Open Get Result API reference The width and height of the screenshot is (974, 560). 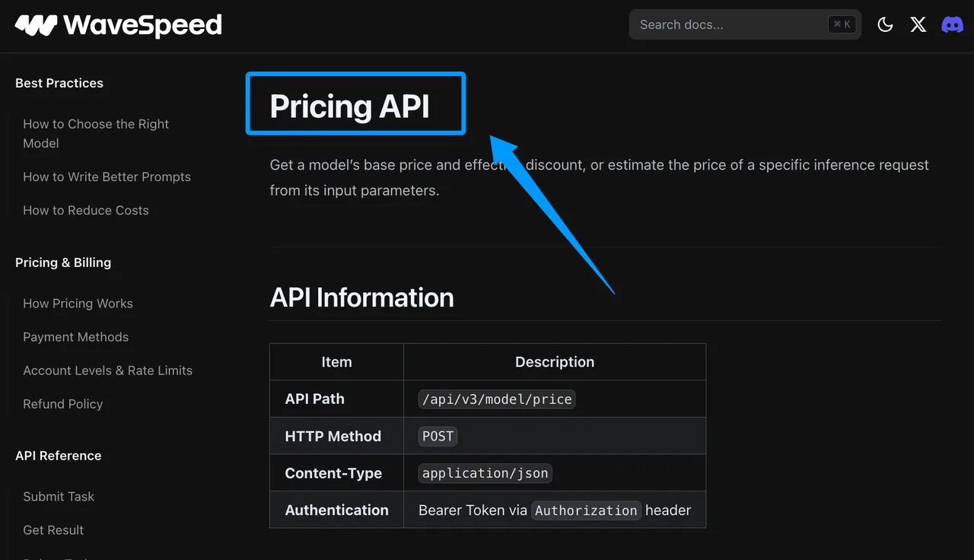click(x=53, y=530)
